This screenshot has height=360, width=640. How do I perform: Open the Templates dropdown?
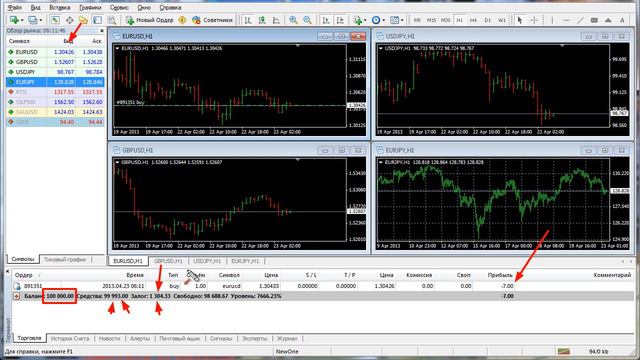pos(396,20)
